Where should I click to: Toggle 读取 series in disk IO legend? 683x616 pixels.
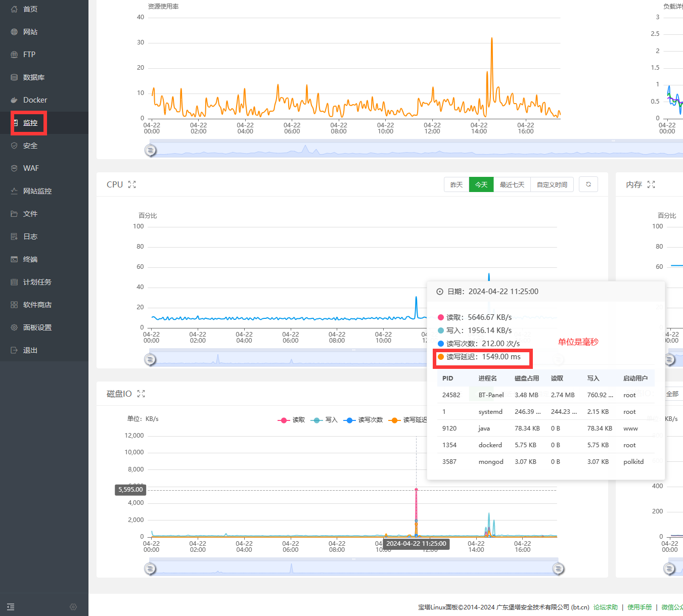coord(291,420)
